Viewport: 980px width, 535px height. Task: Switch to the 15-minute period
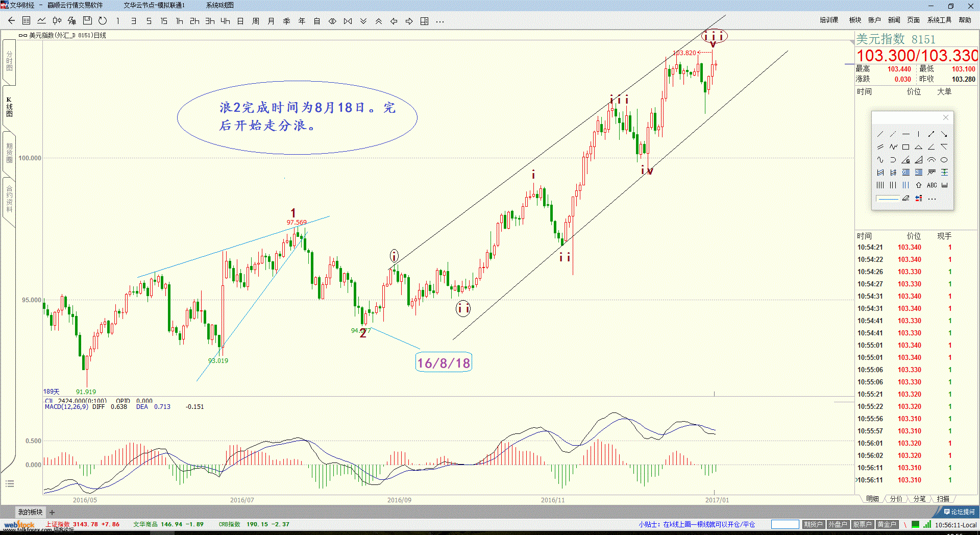164,21
